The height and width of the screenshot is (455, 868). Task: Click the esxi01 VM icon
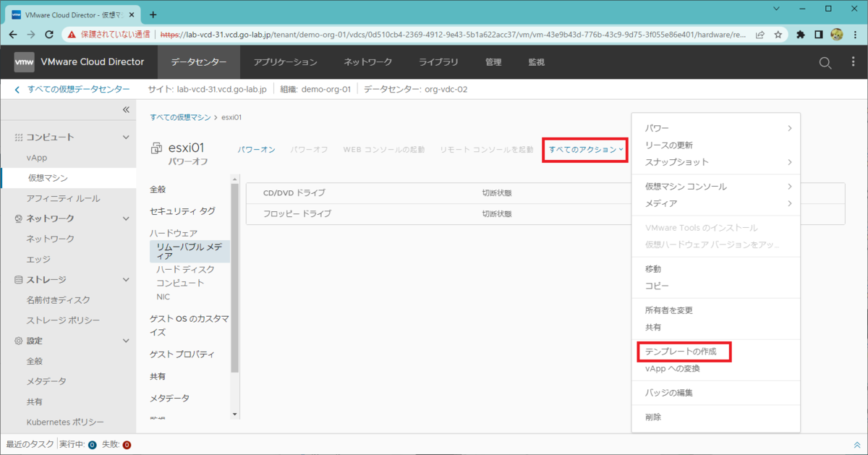point(156,148)
